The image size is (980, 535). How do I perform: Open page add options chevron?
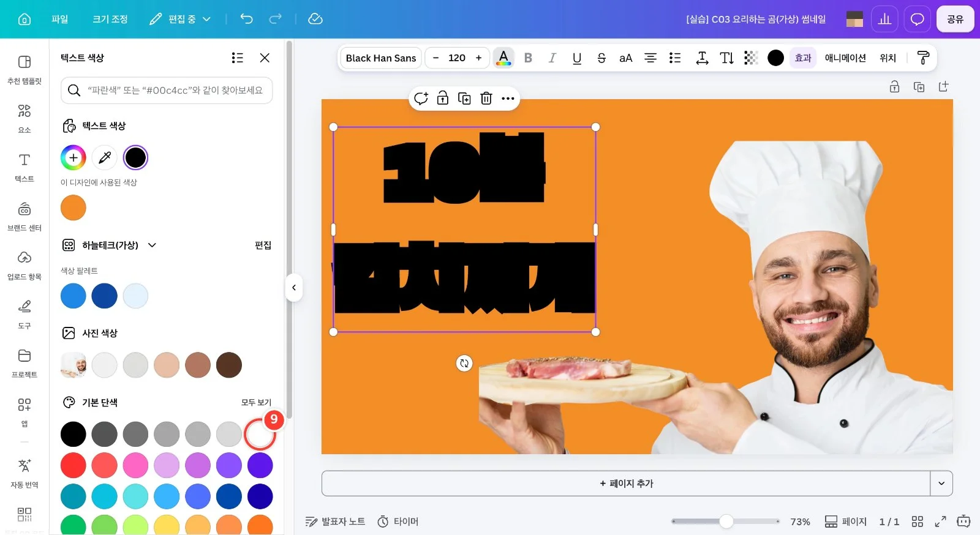point(941,483)
